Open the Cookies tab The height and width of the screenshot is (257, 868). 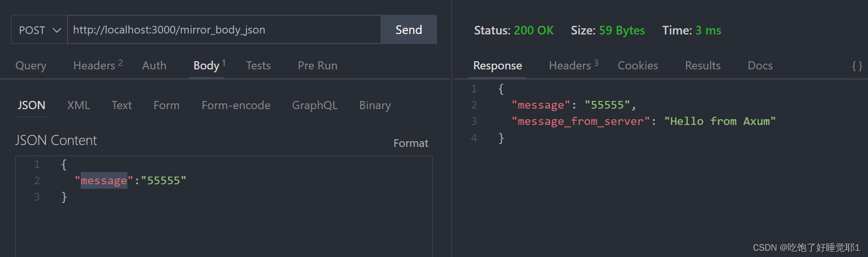pos(638,66)
